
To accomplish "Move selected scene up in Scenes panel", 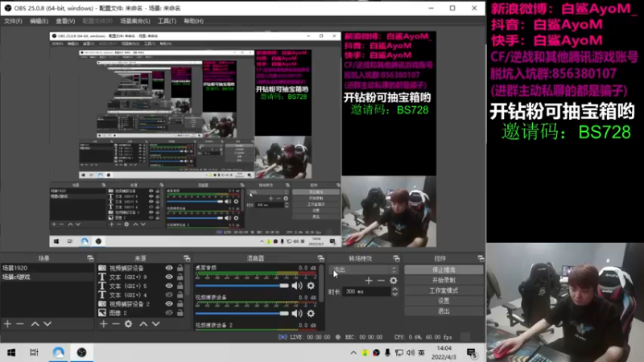I will pos(35,324).
